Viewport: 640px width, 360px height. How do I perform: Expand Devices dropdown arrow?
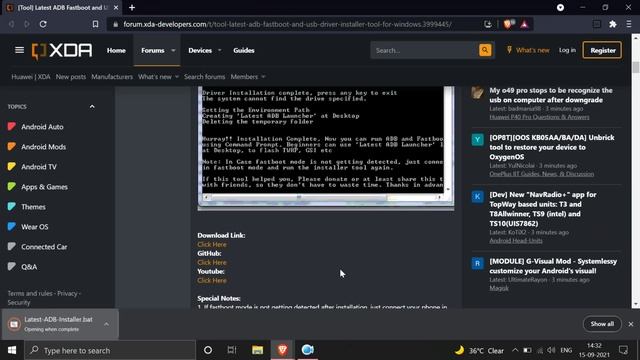(220, 50)
